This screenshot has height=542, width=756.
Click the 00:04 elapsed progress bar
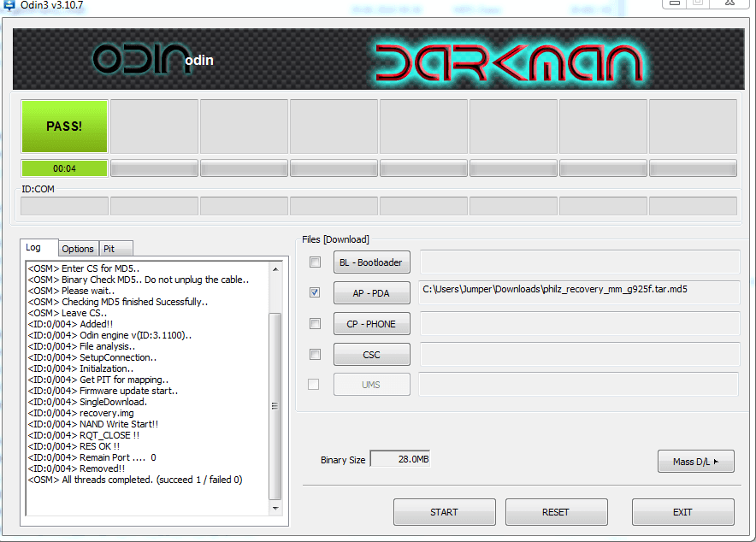64,168
